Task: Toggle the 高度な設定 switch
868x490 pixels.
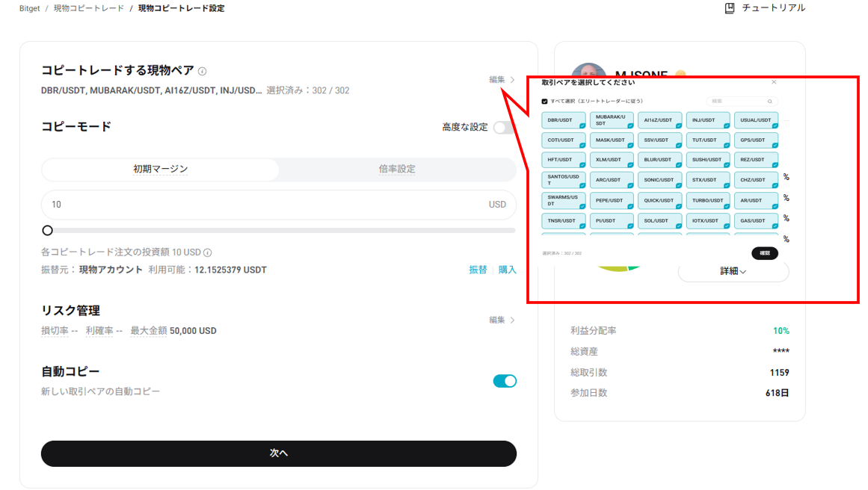Action: (x=504, y=128)
